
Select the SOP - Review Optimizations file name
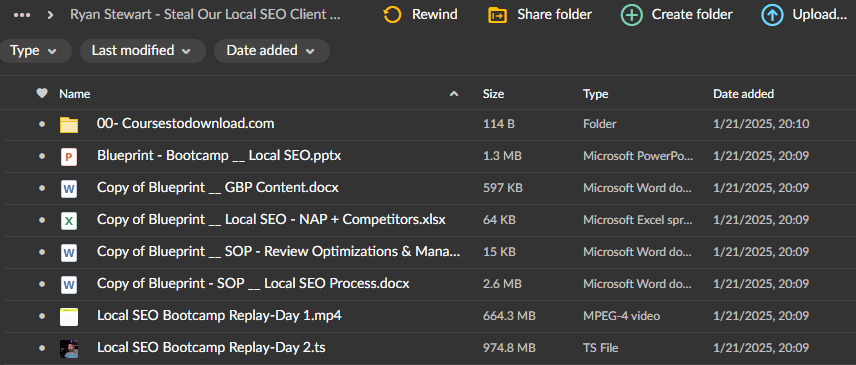pos(278,252)
